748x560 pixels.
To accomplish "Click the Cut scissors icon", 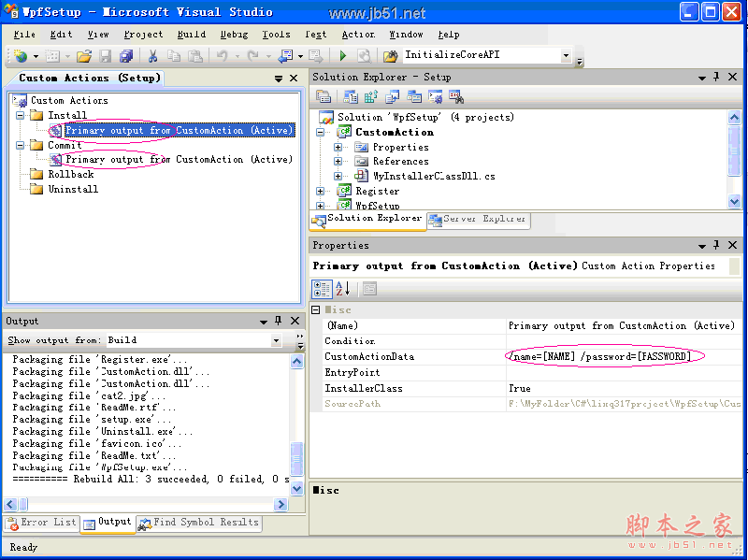I will click(152, 56).
